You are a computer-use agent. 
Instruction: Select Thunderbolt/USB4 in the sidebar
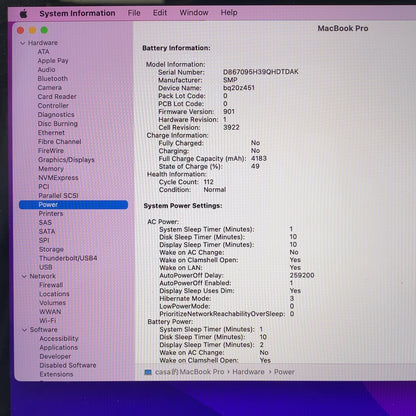pos(68,258)
